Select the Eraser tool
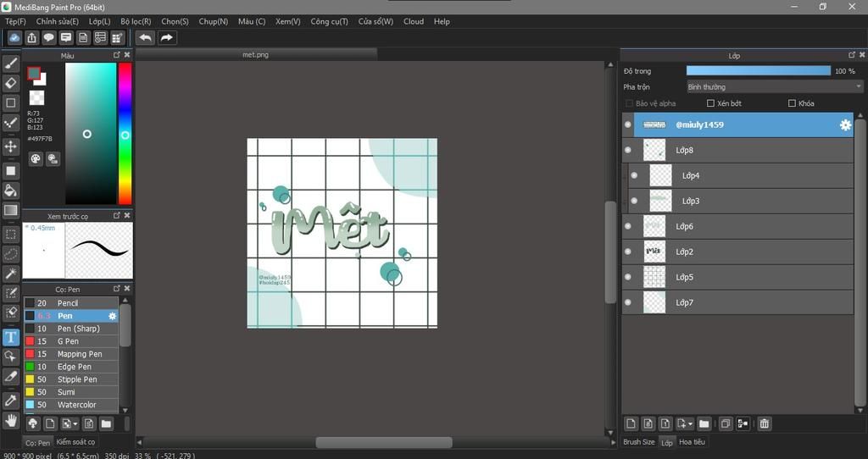 pyautogui.click(x=10, y=83)
